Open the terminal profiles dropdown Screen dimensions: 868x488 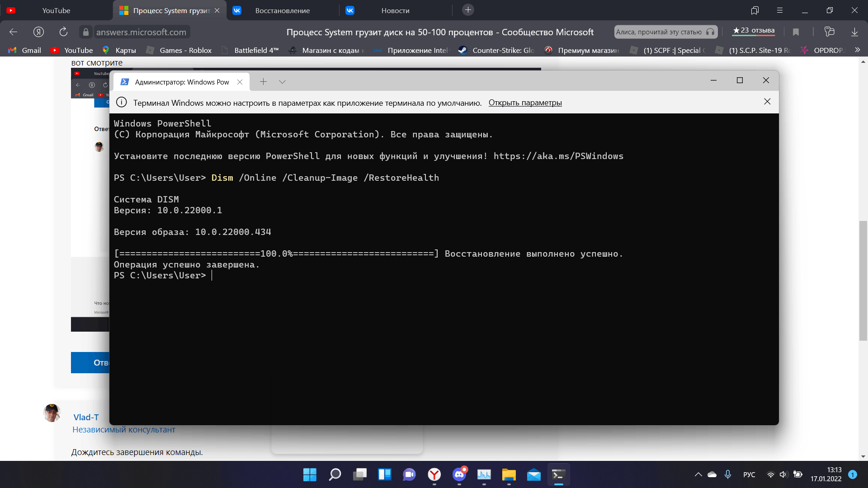coord(282,82)
